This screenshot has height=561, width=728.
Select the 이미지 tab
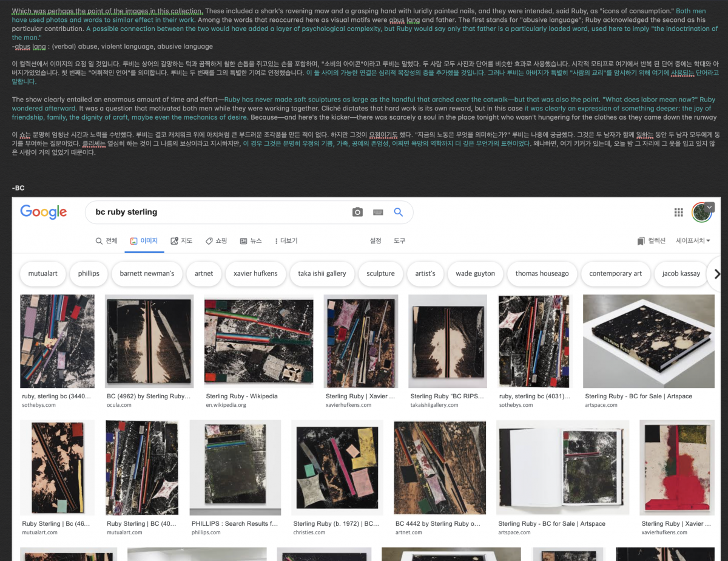point(144,241)
